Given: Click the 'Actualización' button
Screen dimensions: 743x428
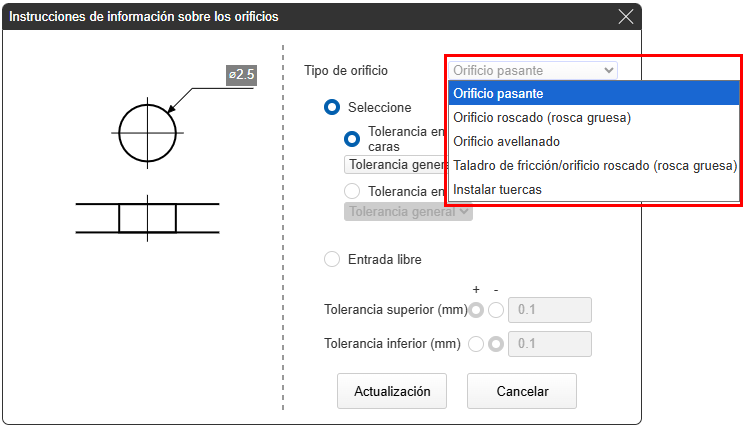Looking at the screenshot, I should pos(392,391).
